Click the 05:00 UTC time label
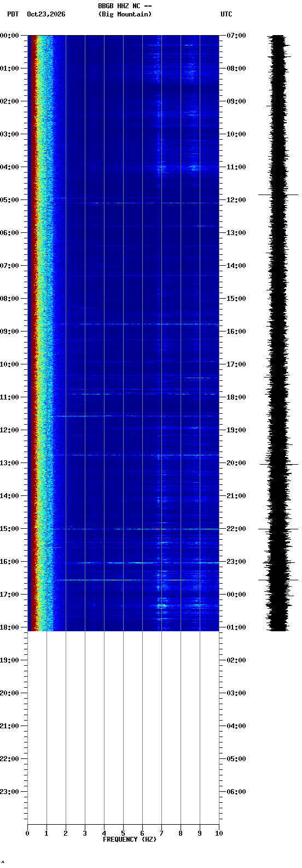 coord(236,759)
